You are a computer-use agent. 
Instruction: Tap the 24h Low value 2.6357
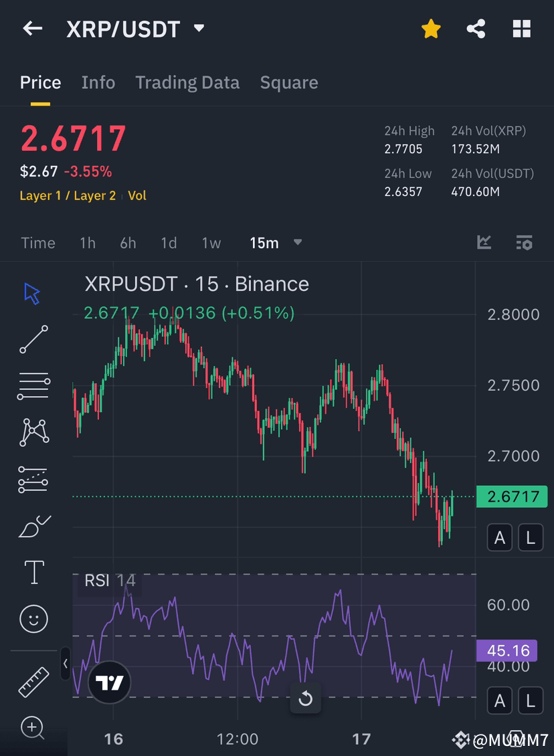[403, 192]
